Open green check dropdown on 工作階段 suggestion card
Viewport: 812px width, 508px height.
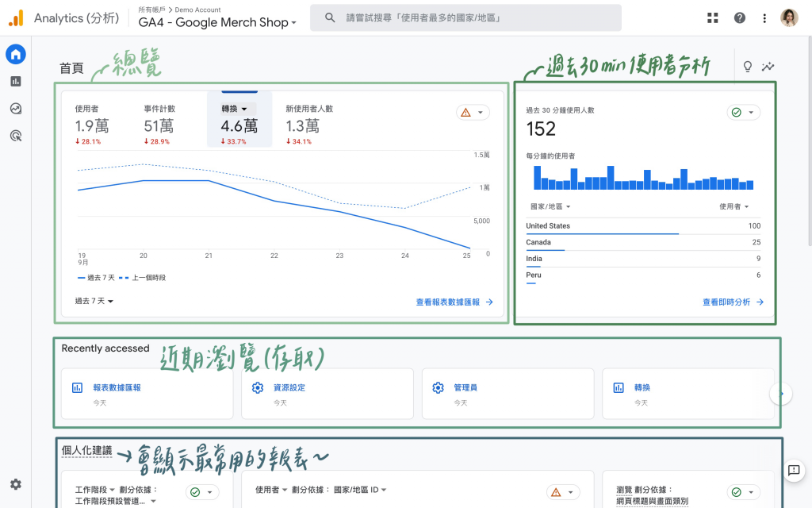(x=202, y=492)
